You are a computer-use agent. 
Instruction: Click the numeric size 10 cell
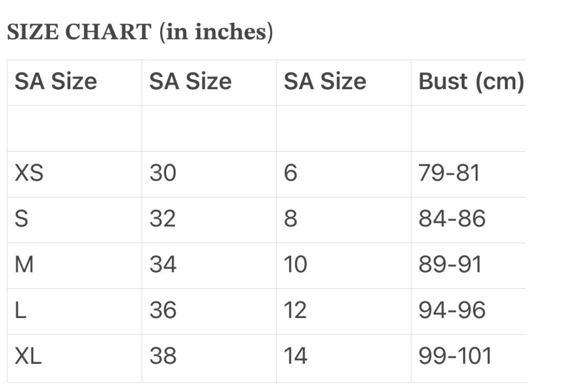point(295,265)
